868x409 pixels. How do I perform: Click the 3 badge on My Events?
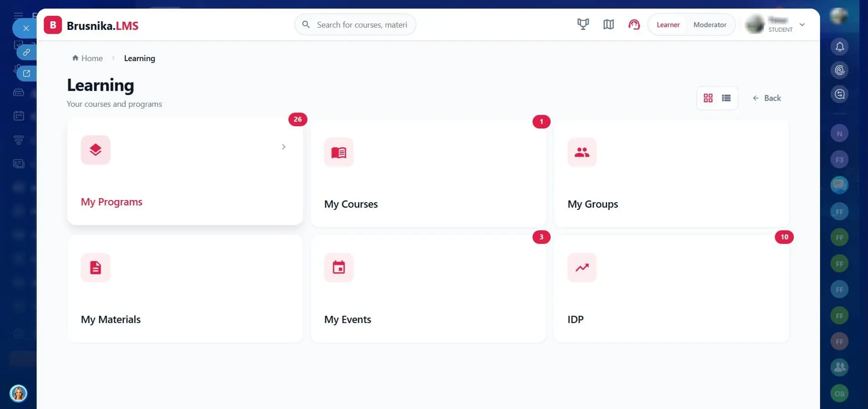click(x=541, y=237)
